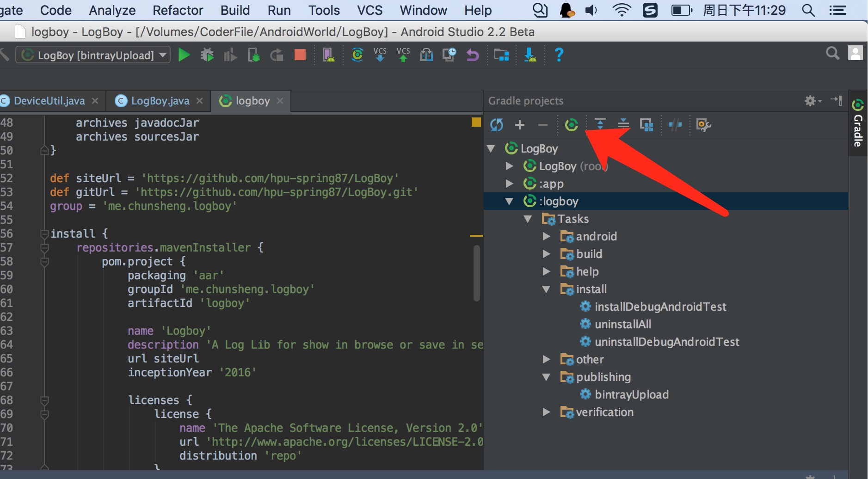The height and width of the screenshot is (479, 868).
Task: Click the green Run button
Action: 184,55
